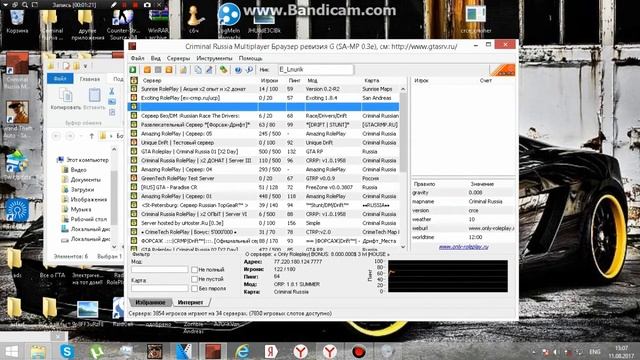Click lock icon of Unique Drift row
The image size is (640, 360).
pos(134,142)
